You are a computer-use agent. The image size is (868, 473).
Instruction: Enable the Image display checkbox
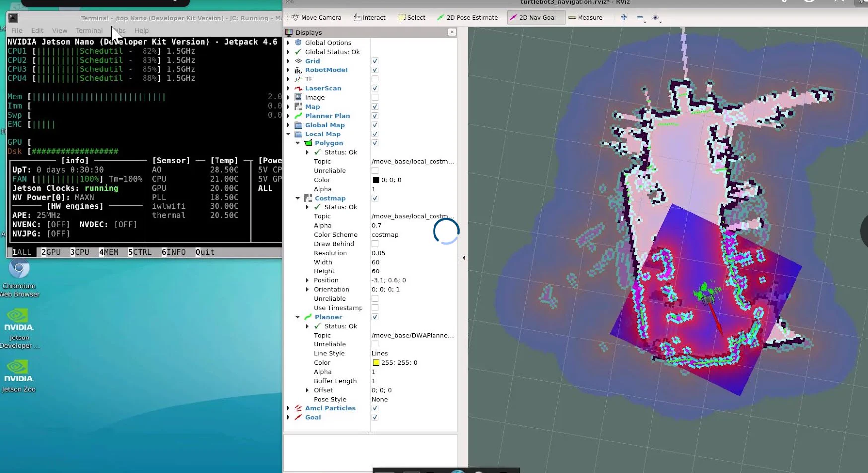(375, 98)
